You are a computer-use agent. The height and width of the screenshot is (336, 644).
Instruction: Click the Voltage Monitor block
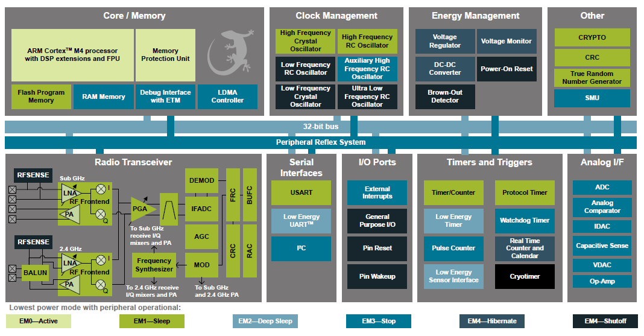tap(507, 41)
